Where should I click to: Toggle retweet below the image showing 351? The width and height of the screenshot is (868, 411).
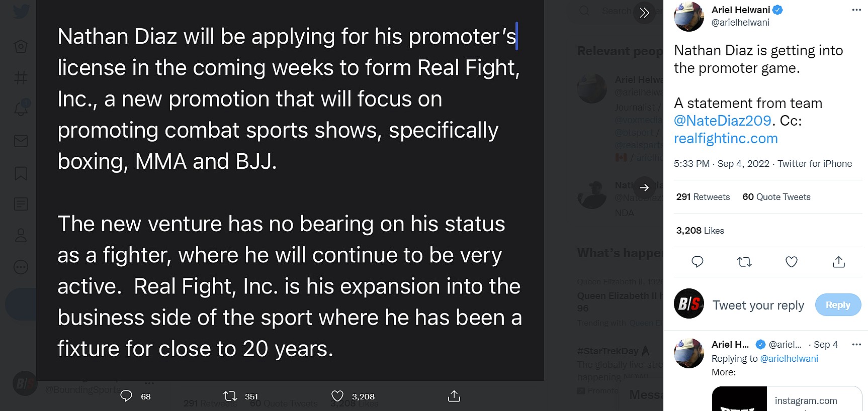click(x=230, y=396)
